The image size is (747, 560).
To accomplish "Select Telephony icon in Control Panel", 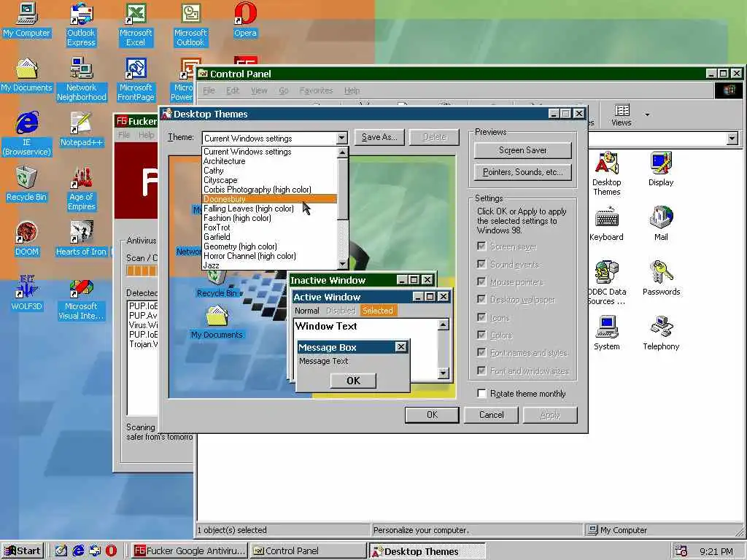I will 661,333.
